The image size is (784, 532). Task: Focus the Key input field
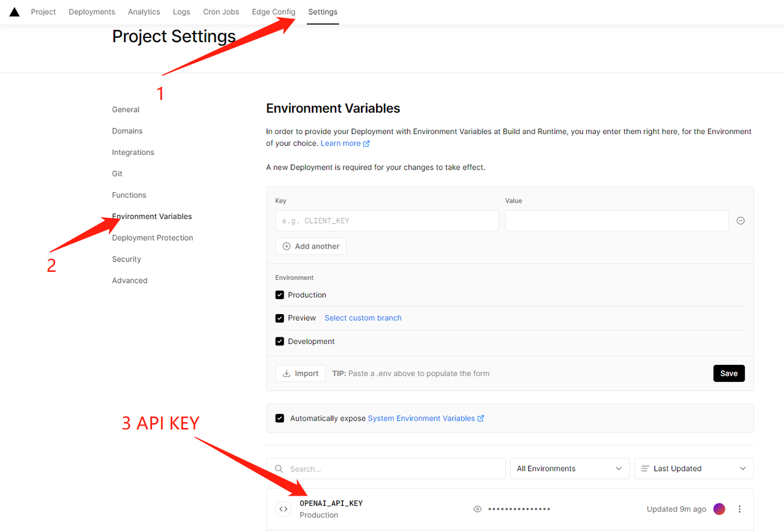(386, 220)
